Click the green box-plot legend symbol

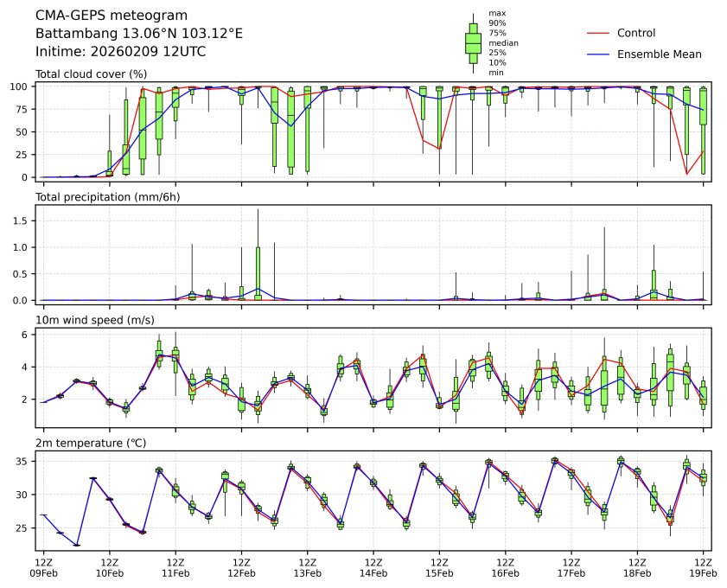coord(473,42)
